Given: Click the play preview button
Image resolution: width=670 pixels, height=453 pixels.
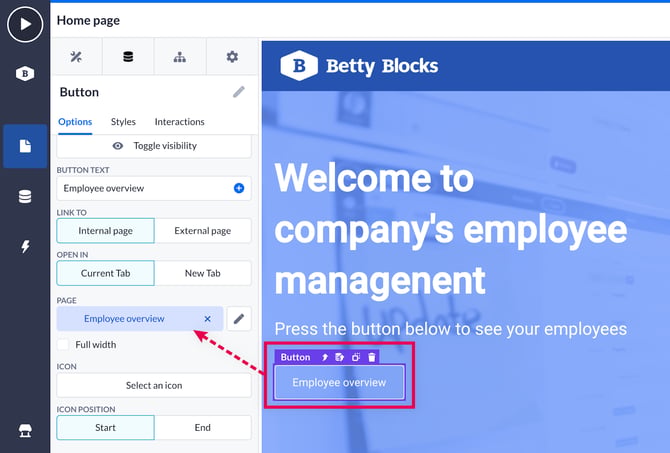Looking at the screenshot, I should click(x=25, y=24).
